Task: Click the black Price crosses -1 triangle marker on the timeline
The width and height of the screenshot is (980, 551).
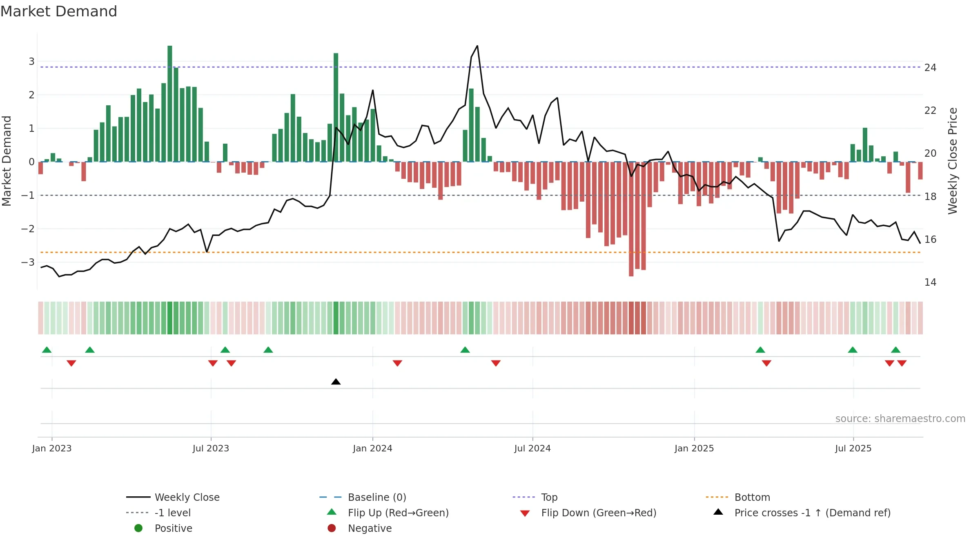Action: click(x=336, y=382)
